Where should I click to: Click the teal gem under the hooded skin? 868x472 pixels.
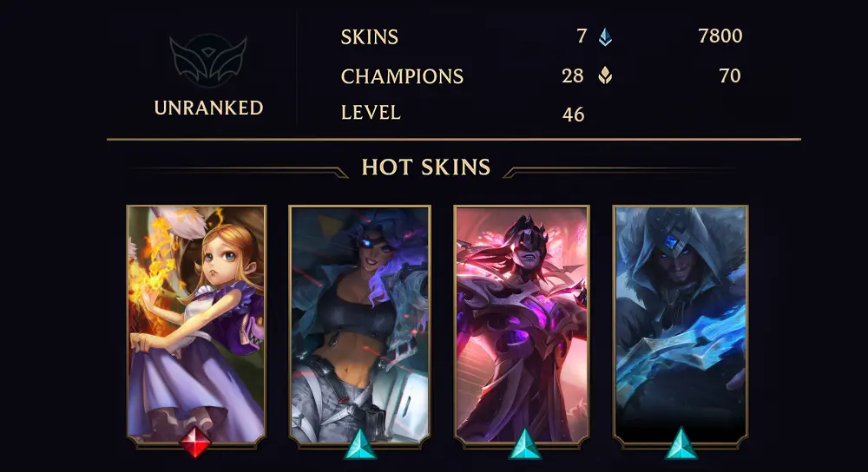coord(681,444)
